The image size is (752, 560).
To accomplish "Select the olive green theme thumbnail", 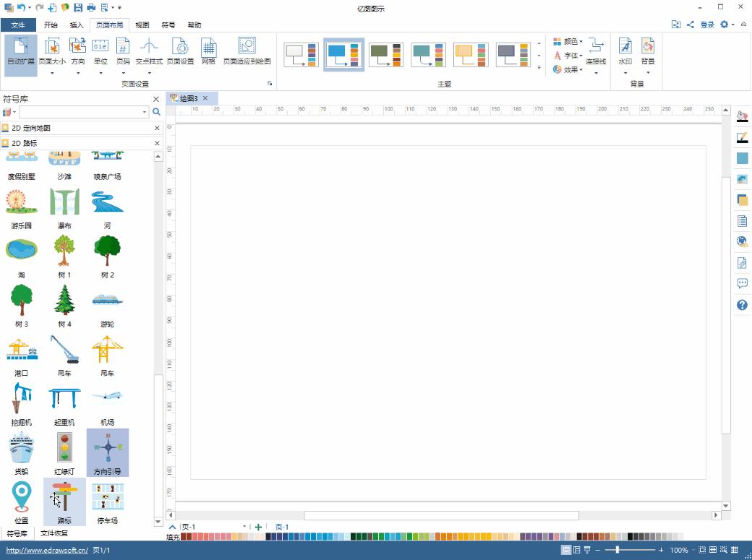I will pyautogui.click(x=385, y=55).
